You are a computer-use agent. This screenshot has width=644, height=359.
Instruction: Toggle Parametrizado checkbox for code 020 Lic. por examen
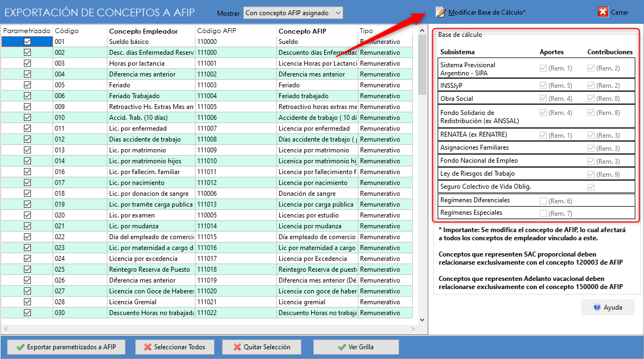[x=28, y=215]
